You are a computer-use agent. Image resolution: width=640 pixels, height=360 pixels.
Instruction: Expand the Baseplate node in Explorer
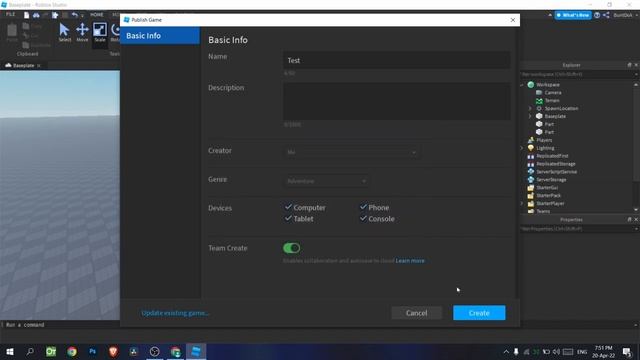tap(530, 116)
